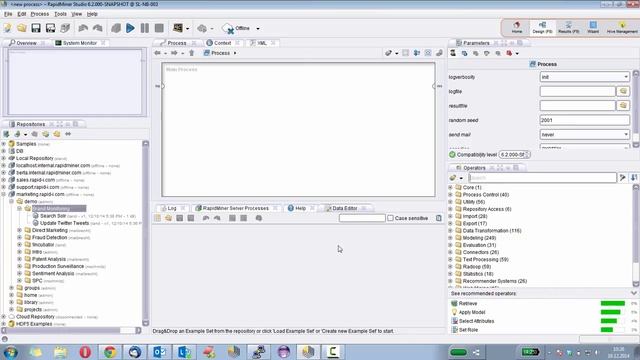This screenshot has width=640, height=360.
Task: Select recommended Set Role operator
Action: click(468, 330)
